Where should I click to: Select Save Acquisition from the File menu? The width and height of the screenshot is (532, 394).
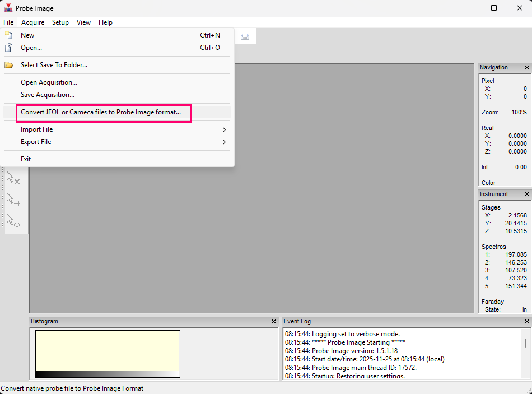coord(48,95)
